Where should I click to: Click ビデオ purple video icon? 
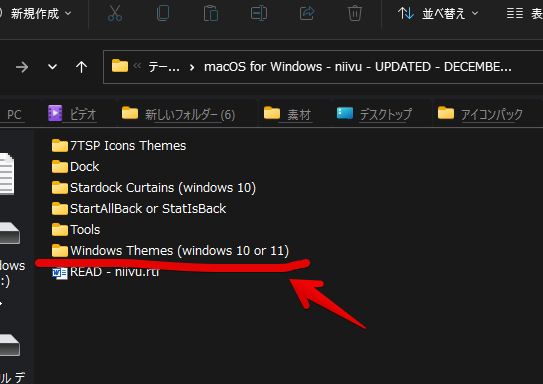pyautogui.click(x=55, y=113)
